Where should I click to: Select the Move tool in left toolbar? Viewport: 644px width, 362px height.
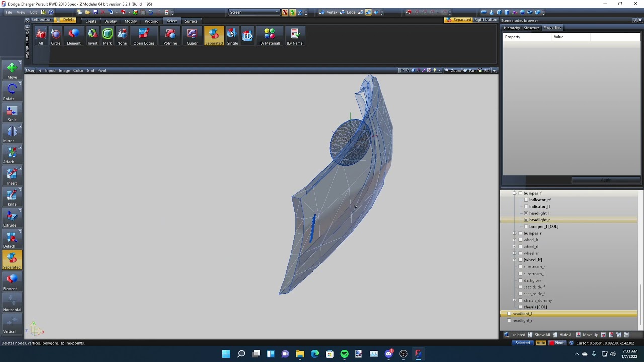tap(12, 70)
